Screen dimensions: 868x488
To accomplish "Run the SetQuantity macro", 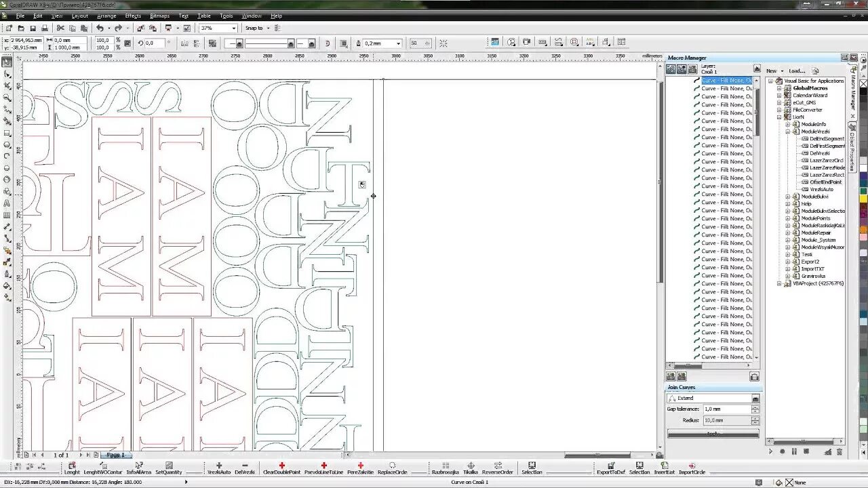I will pyautogui.click(x=169, y=468).
